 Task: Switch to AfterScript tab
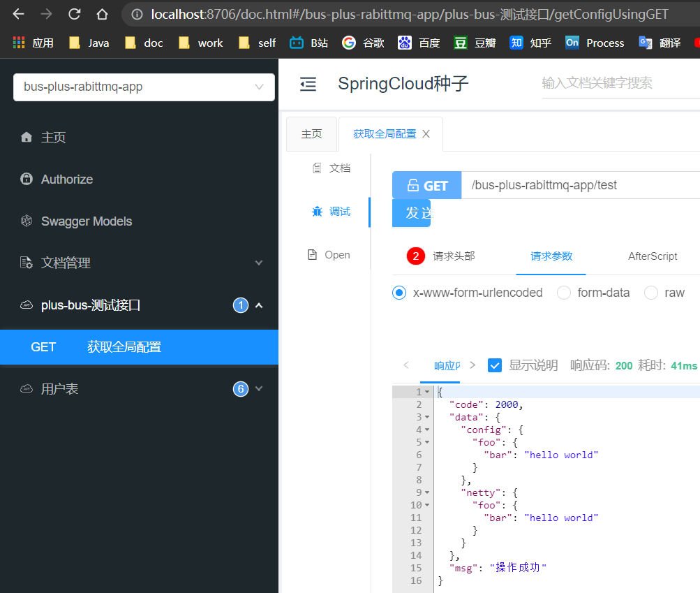(653, 256)
